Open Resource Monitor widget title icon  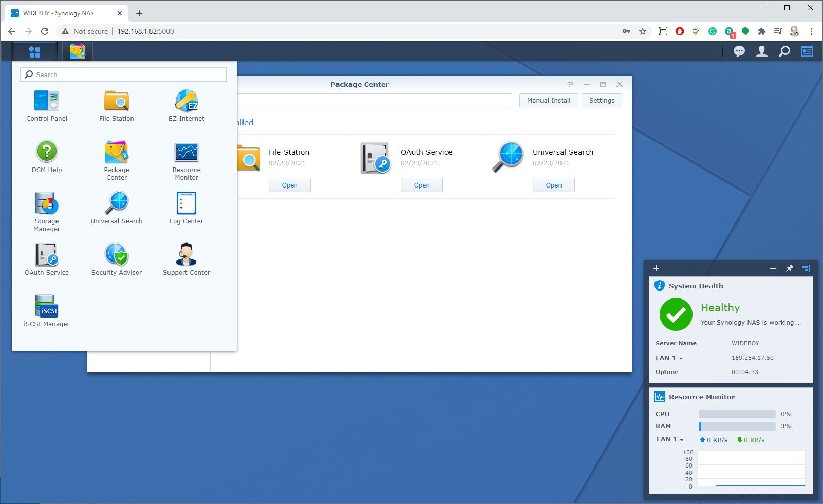pos(660,397)
